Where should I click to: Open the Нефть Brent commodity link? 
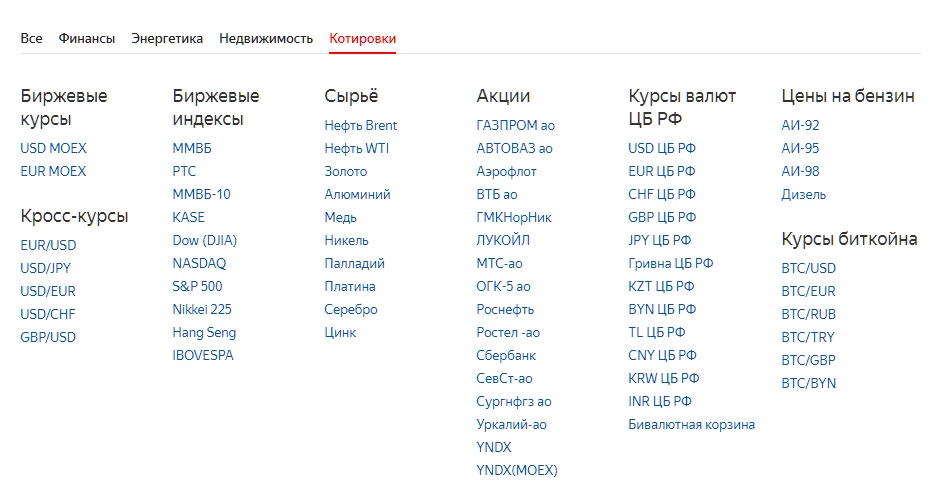pos(360,125)
